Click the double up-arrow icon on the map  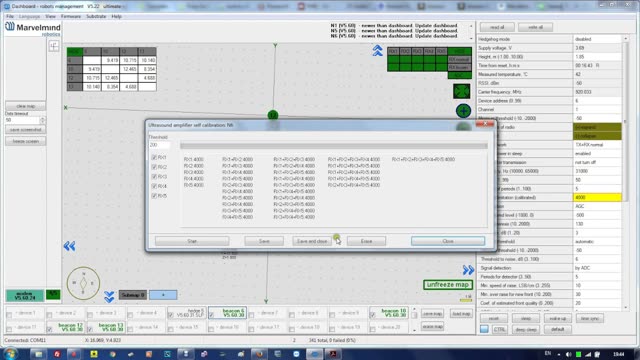[378, 51]
